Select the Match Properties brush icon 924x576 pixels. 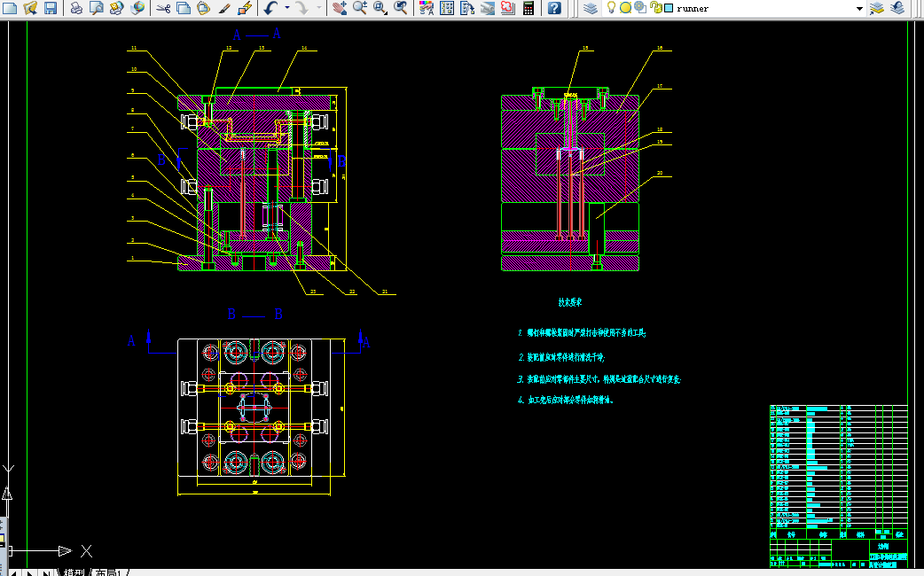[x=224, y=8]
